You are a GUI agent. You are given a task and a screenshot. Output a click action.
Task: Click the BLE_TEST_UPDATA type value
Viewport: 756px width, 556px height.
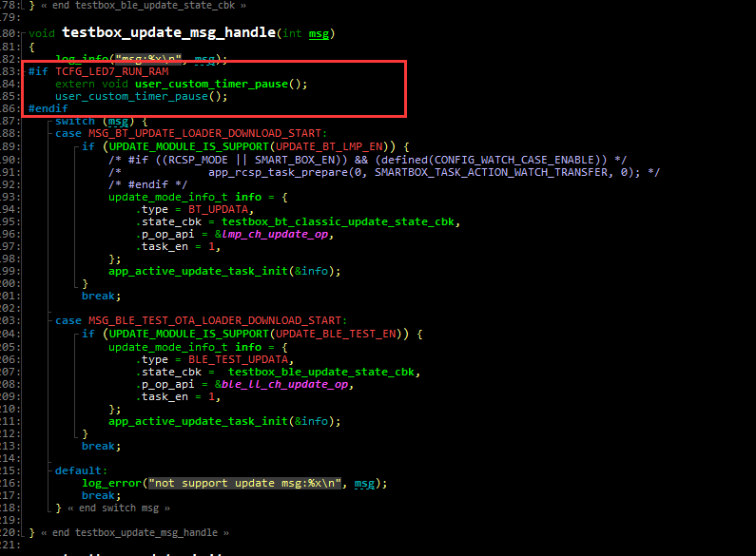238,359
